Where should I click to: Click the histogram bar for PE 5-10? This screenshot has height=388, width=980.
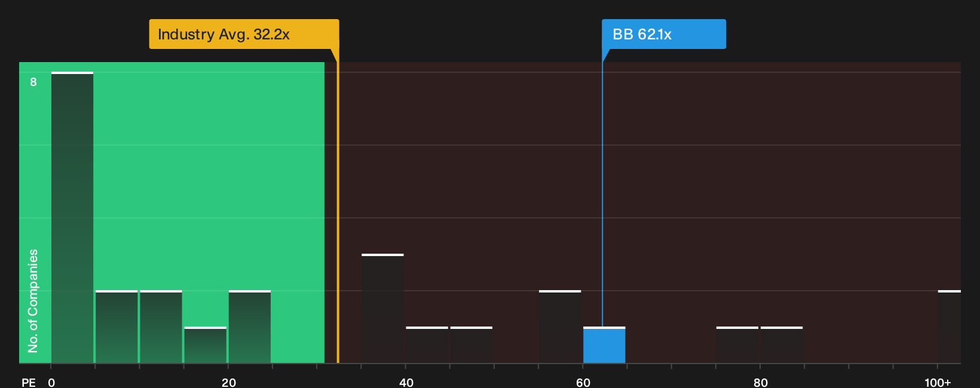(117, 327)
